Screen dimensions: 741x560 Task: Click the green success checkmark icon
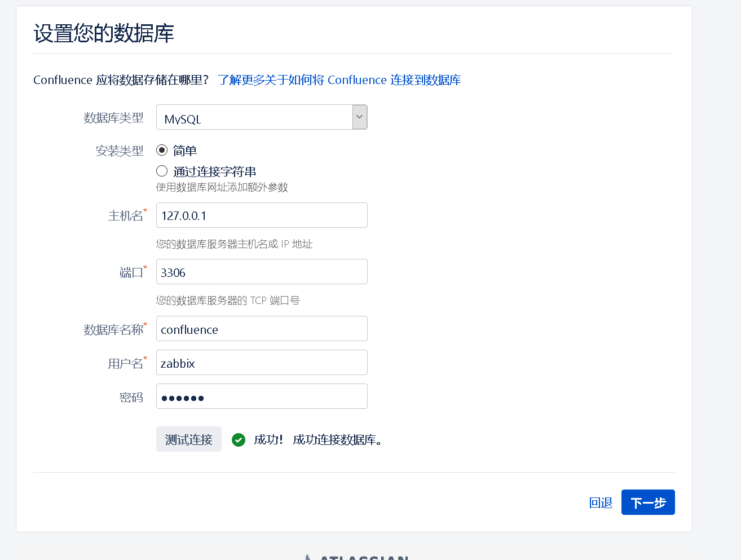(x=239, y=440)
